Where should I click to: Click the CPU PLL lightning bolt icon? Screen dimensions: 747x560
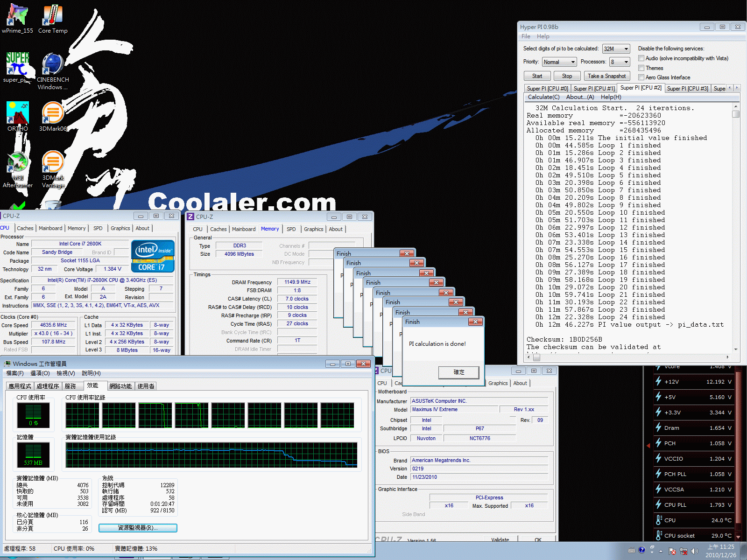click(x=658, y=504)
